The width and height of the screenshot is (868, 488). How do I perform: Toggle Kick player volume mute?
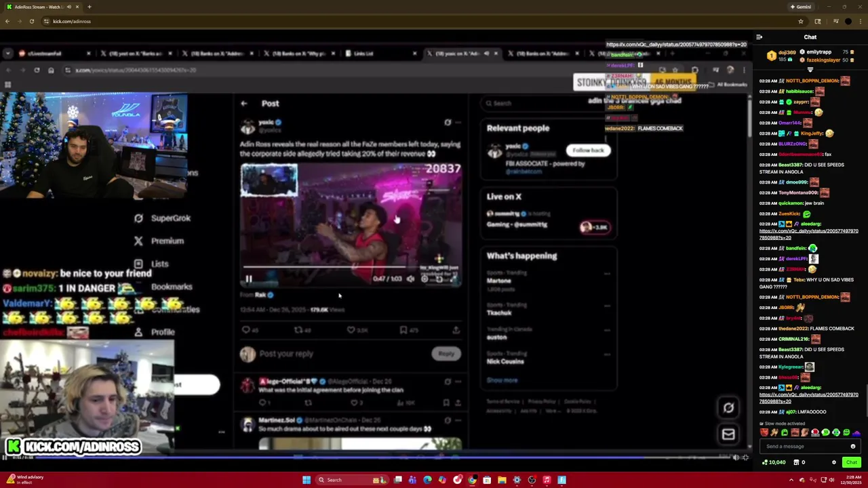click(736, 457)
